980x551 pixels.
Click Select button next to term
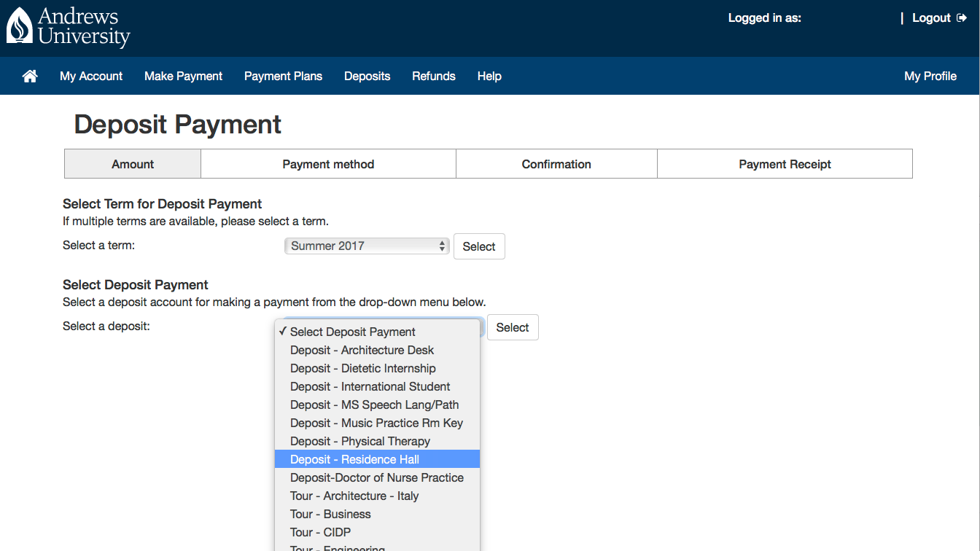479,246
